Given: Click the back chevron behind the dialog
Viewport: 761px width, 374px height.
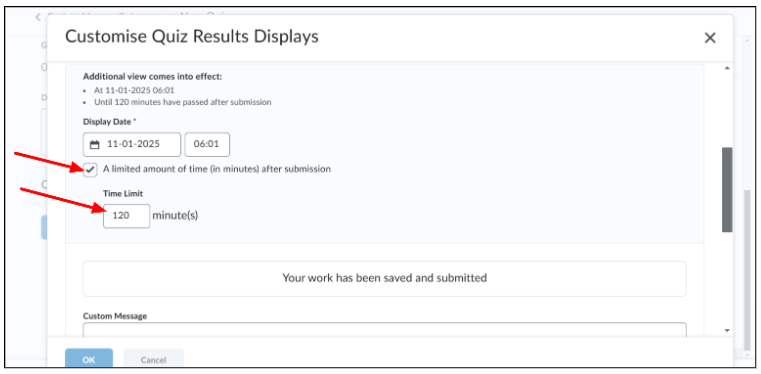Looking at the screenshot, I should pyautogui.click(x=38, y=17).
